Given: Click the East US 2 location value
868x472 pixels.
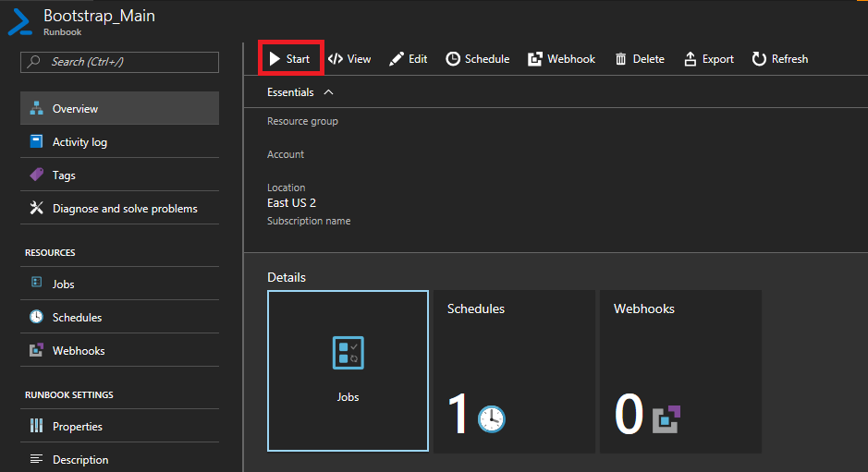Looking at the screenshot, I should tap(292, 203).
